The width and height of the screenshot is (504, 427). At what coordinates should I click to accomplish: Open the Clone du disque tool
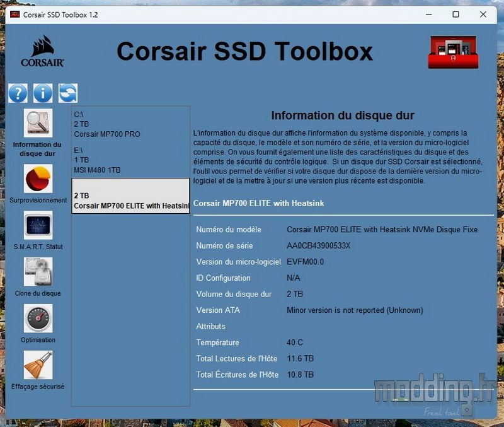click(38, 272)
